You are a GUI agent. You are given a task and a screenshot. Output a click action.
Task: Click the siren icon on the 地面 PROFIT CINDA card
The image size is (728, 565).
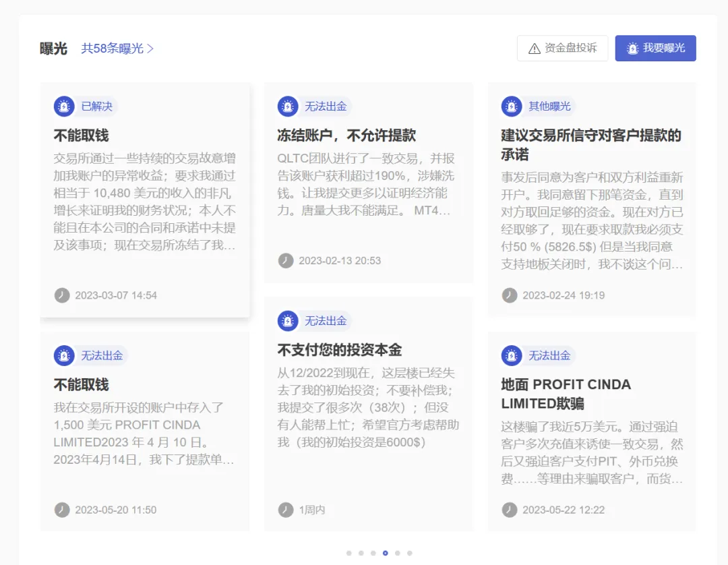[512, 355]
